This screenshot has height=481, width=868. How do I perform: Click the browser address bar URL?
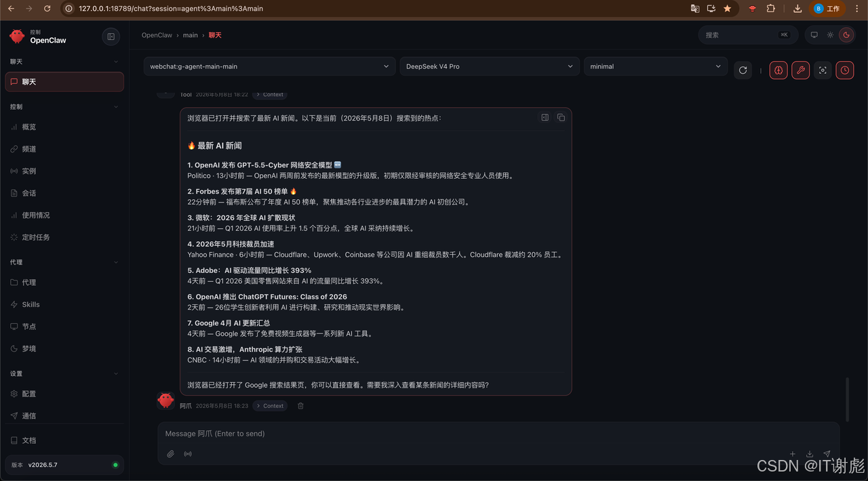171,9
